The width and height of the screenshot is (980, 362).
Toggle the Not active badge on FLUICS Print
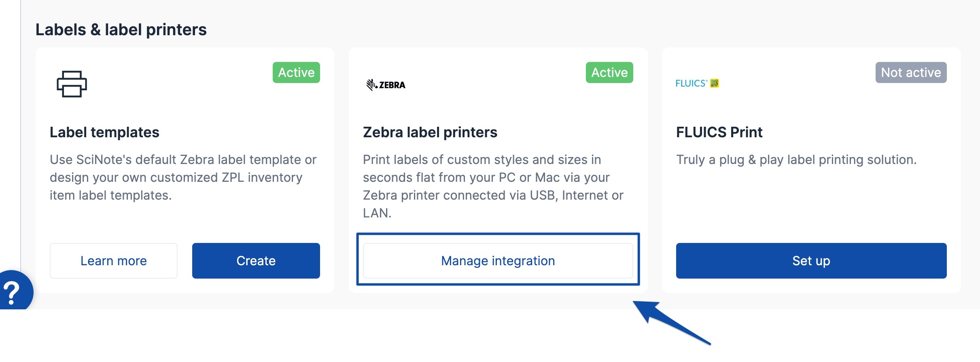[910, 72]
